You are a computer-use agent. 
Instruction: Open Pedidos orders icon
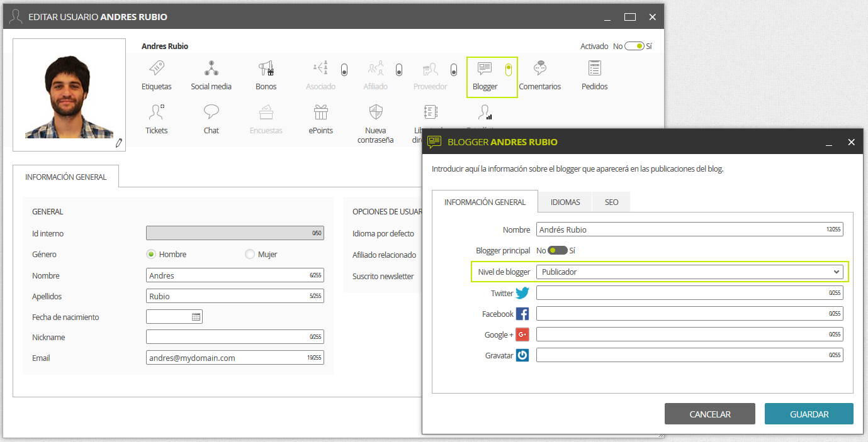pyautogui.click(x=595, y=68)
